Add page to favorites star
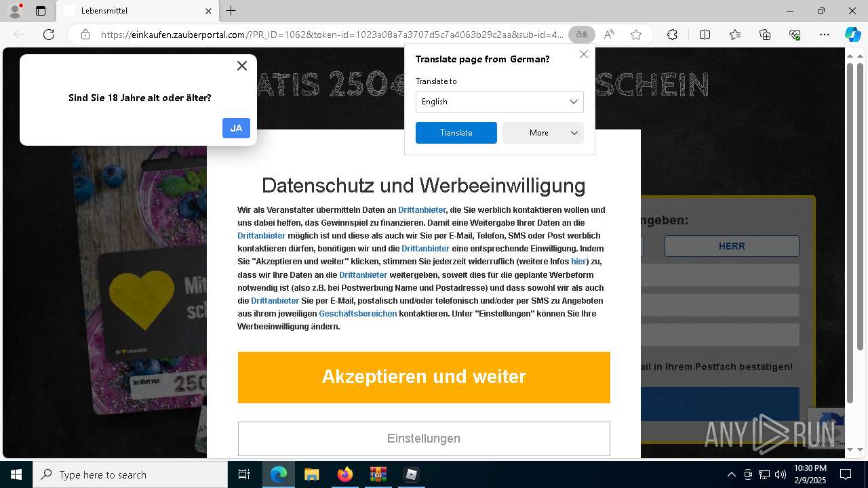The width and height of the screenshot is (868, 488). click(x=636, y=35)
